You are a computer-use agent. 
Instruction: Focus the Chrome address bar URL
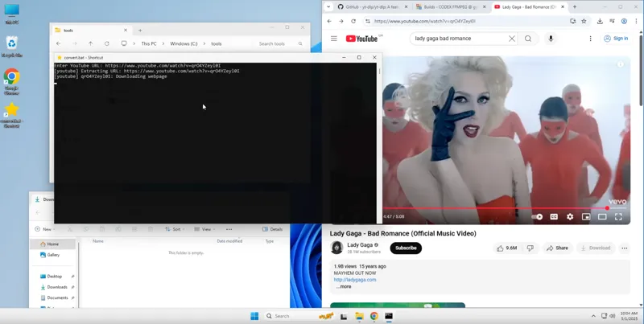pyautogui.click(x=424, y=21)
